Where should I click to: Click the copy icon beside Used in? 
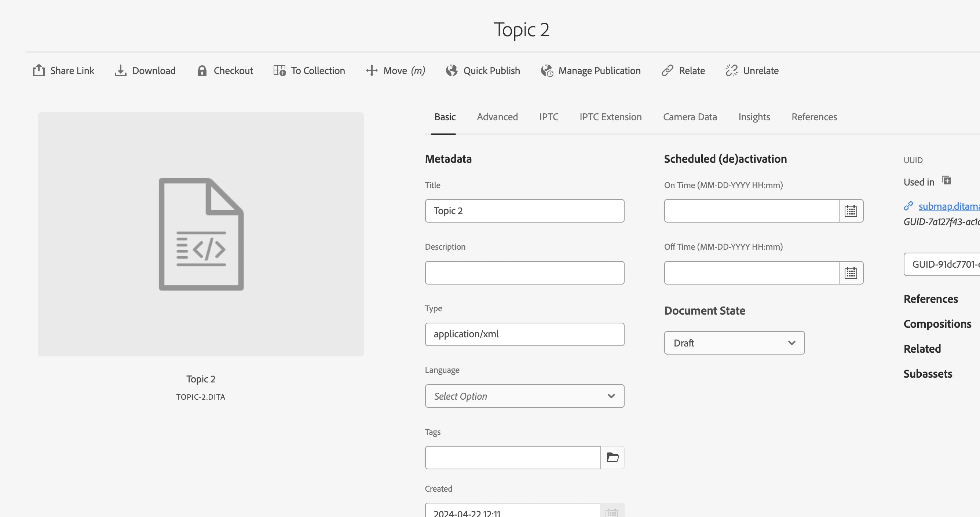947,180
